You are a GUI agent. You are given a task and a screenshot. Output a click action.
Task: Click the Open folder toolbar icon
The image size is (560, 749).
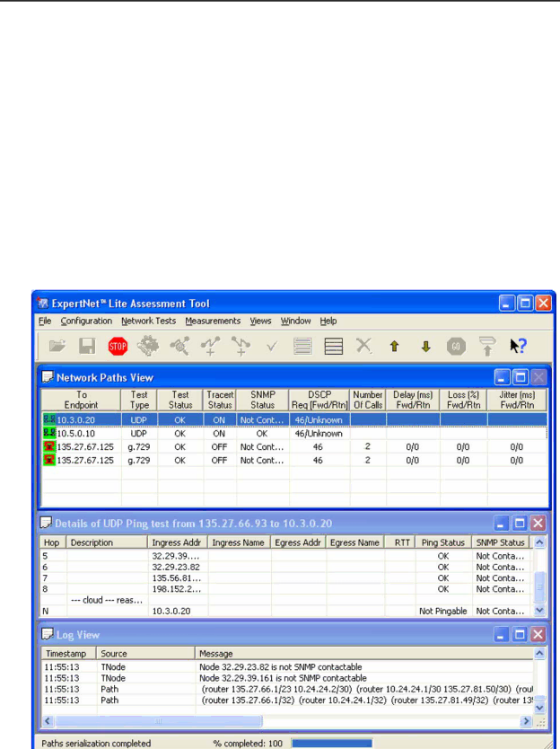click(x=57, y=346)
